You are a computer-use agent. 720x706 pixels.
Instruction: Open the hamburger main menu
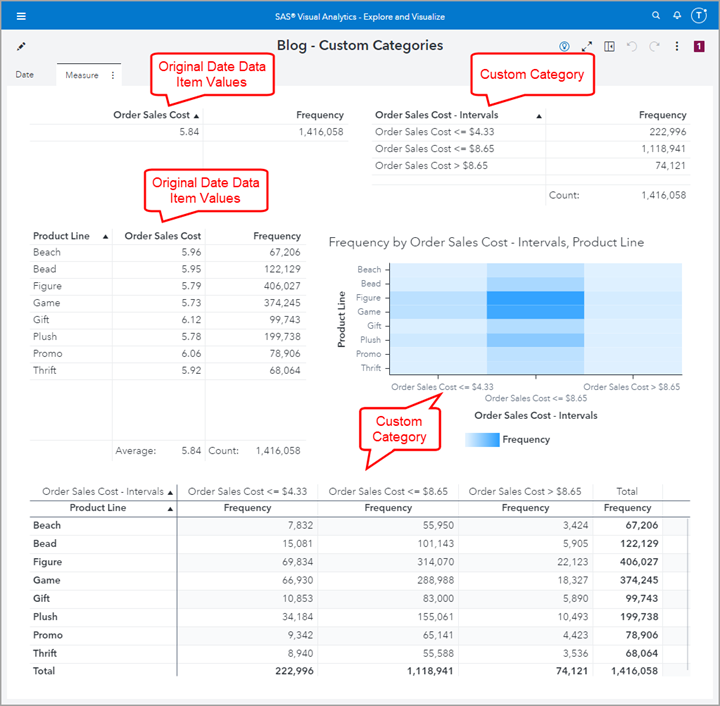(x=21, y=17)
